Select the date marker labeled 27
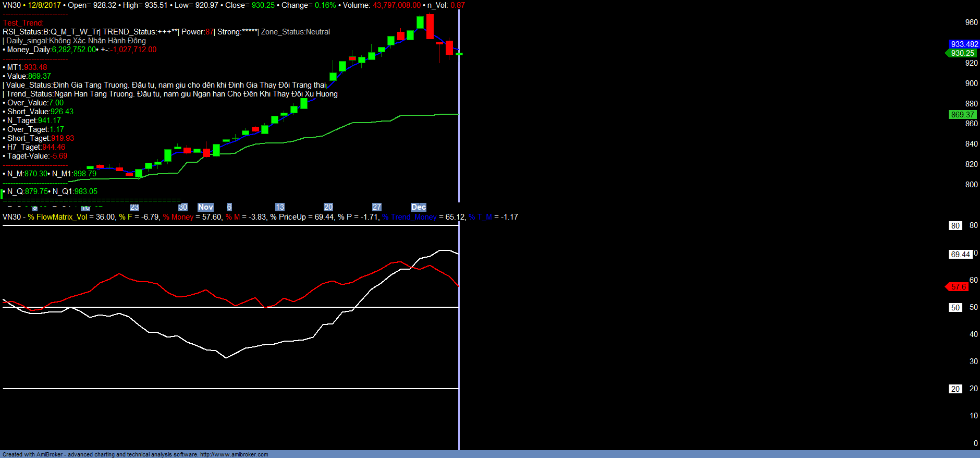This screenshot has width=980, height=458. click(x=377, y=207)
